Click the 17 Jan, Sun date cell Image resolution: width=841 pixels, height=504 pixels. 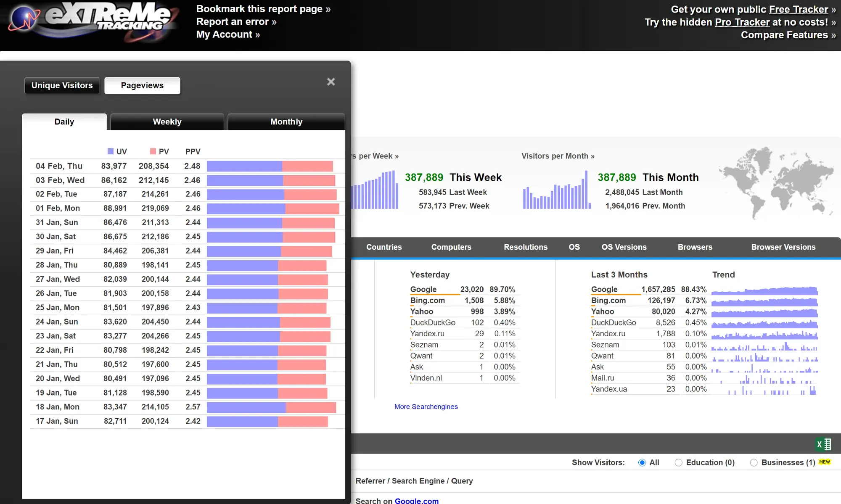57,421
